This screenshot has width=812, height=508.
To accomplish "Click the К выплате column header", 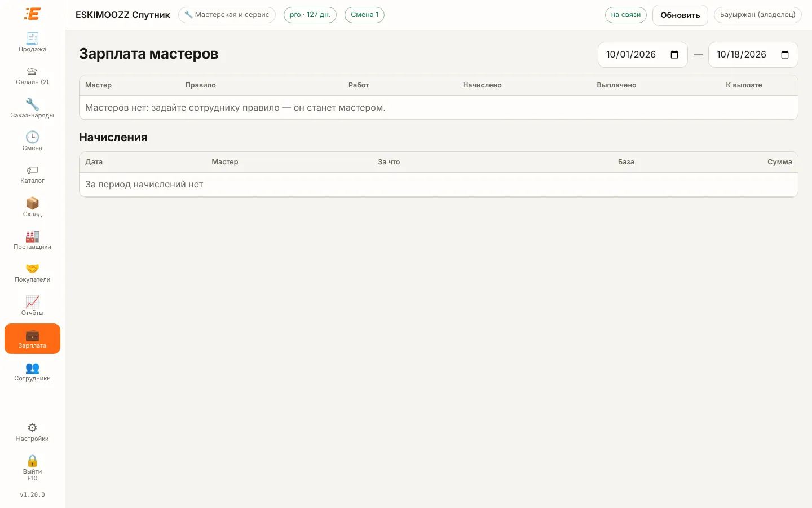I will pyautogui.click(x=744, y=85).
